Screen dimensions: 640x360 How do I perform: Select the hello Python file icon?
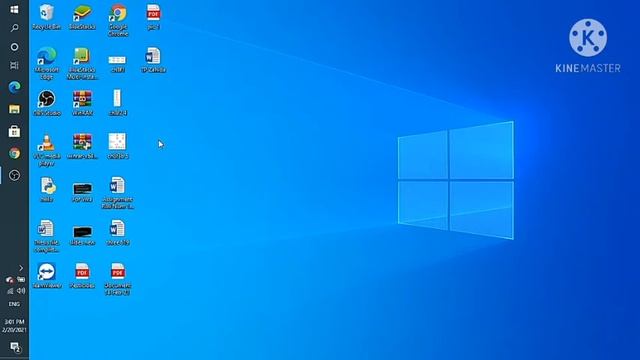pyautogui.click(x=47, y=189)
